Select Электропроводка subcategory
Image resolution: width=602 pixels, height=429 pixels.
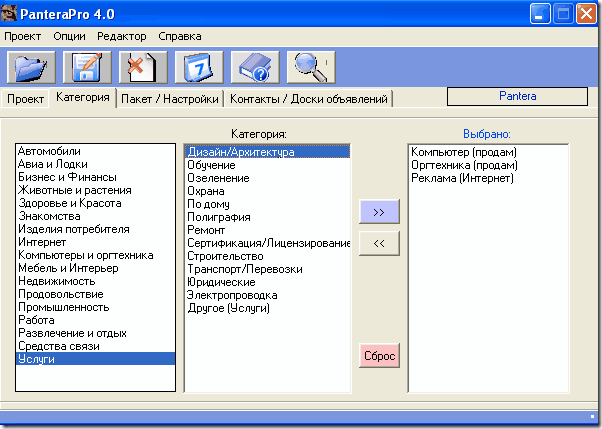(268, 295)
